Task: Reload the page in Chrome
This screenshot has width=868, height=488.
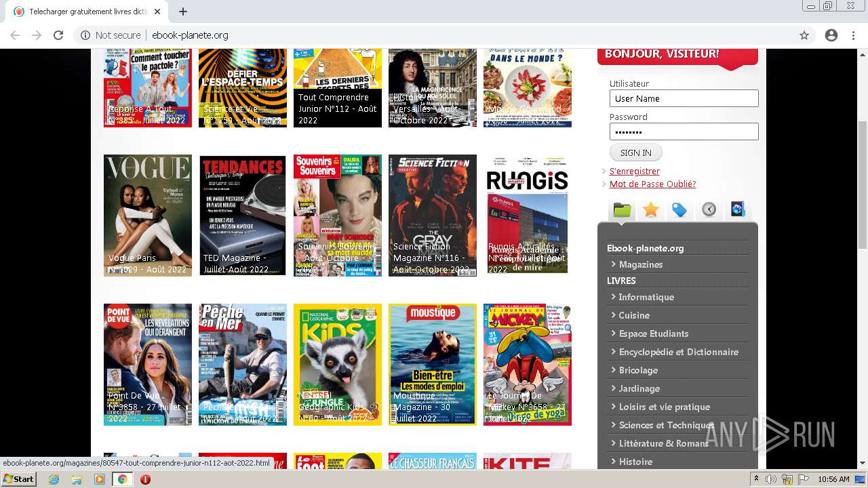Action: click(58, 35)
